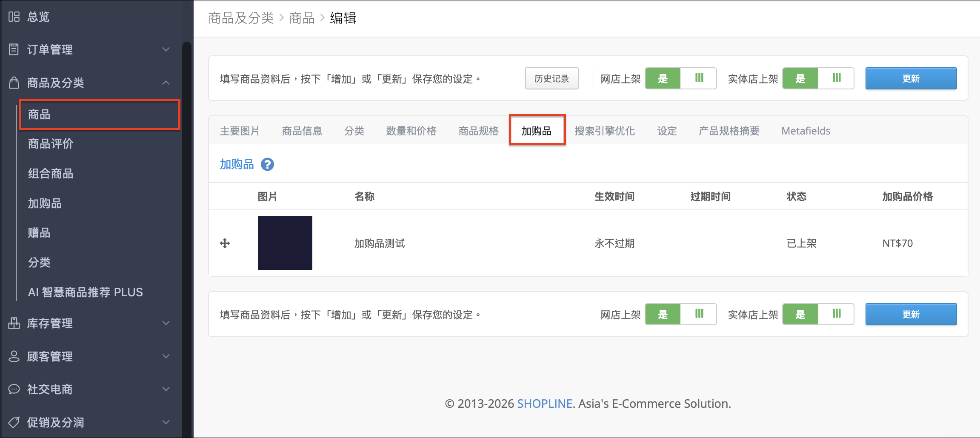Screen dimensions: 980x438
Task: Click the drag handle icon for 加购品测试
Action: pyautogui.click(x=225, y=243)
